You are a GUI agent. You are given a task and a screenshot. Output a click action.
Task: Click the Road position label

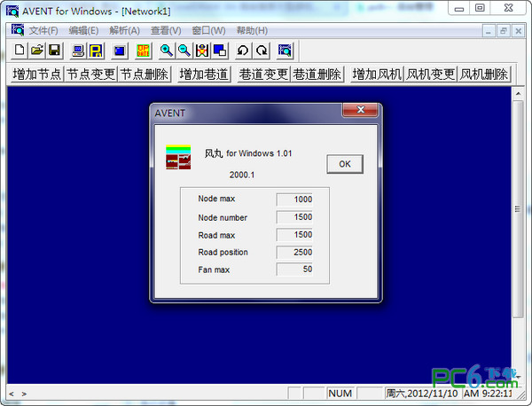pyautogui.click(x=223, y=253)
